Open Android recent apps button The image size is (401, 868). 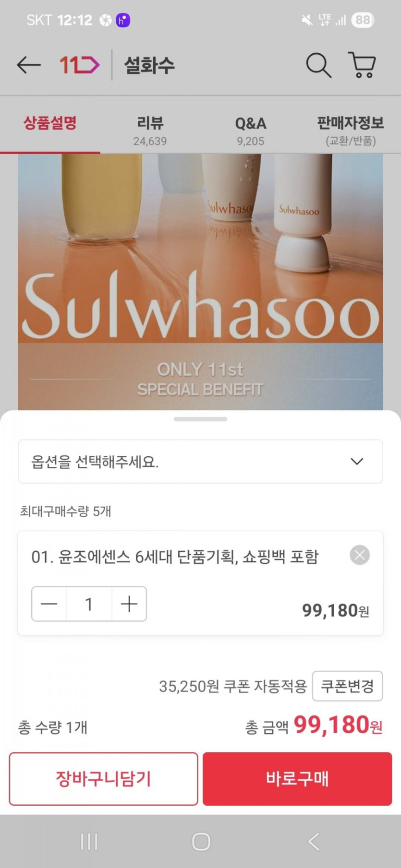[89, 842]
